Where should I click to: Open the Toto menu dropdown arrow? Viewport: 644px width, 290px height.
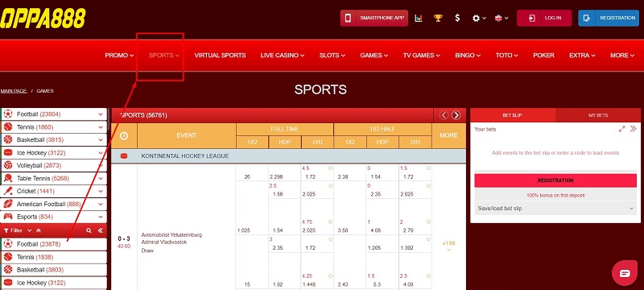pos(516,56)
